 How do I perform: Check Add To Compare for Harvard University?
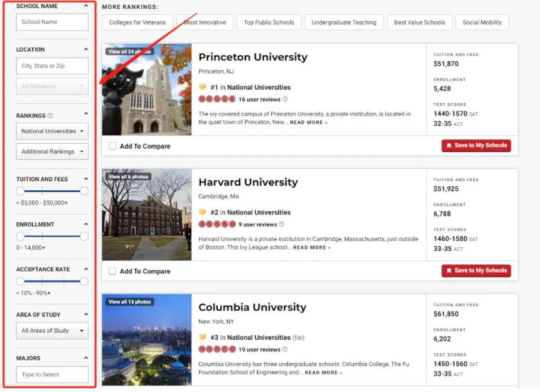pyautogui.click(x=112, y=271)
